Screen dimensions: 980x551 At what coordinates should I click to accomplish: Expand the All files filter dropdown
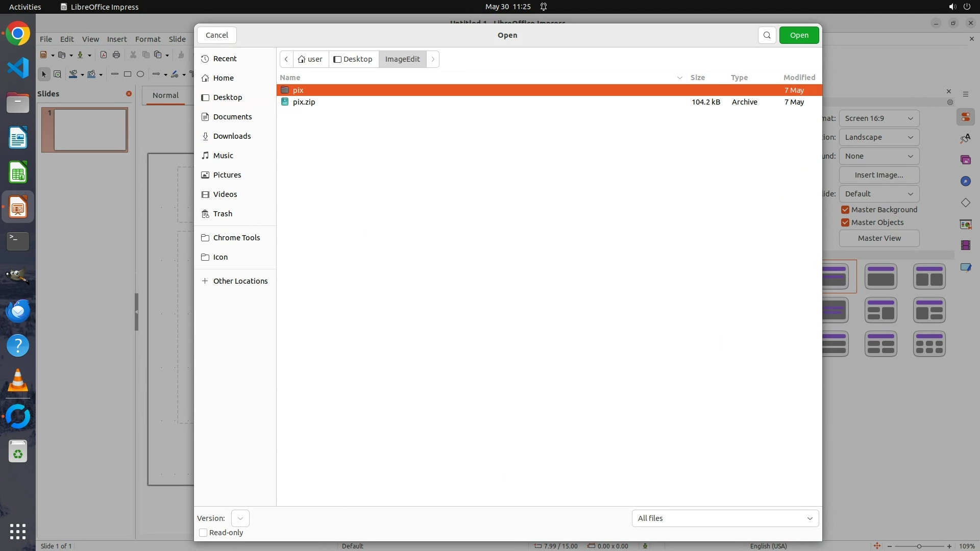pos(725,518)
